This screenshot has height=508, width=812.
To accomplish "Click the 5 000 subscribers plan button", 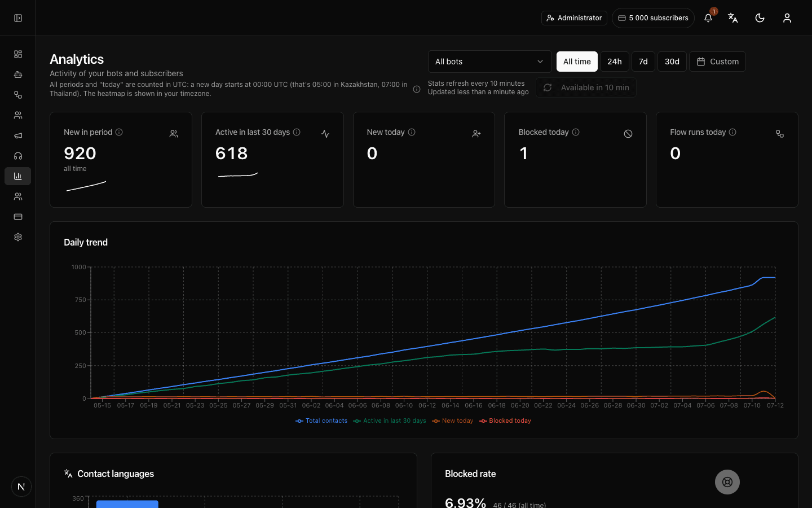I will click(x=653, y=18).
